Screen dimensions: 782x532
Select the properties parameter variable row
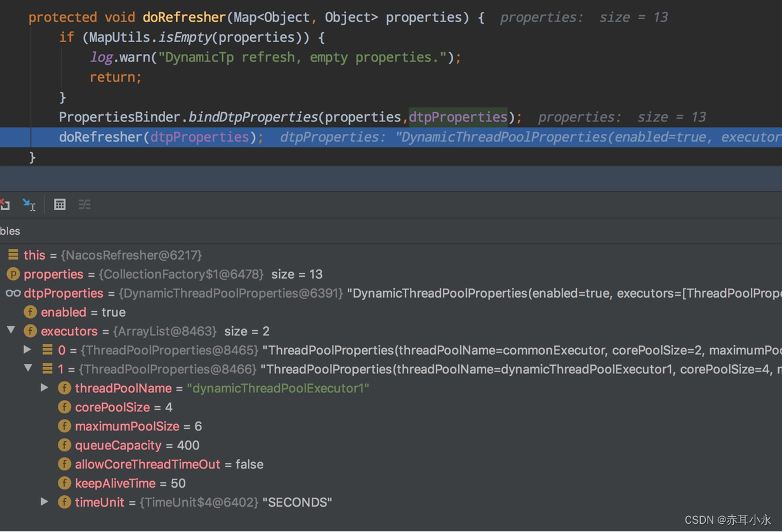point(391,274)
